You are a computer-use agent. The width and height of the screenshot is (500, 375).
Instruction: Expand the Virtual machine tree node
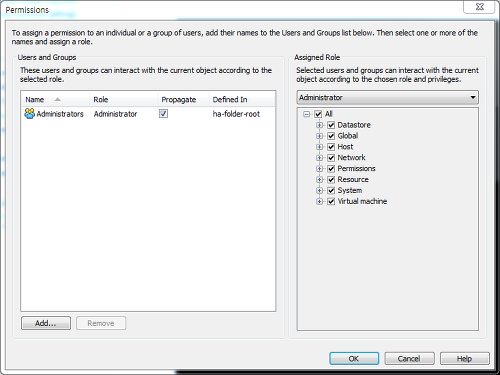(x=320, y=202)
